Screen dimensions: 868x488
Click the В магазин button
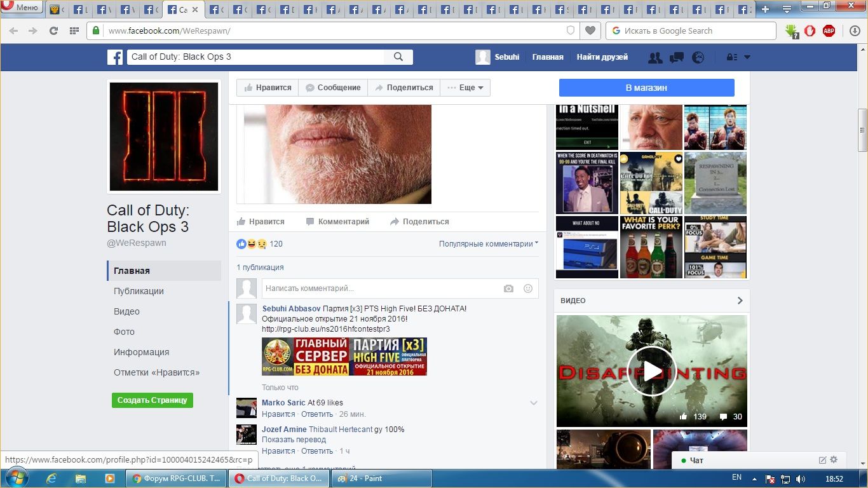point(646,88)
